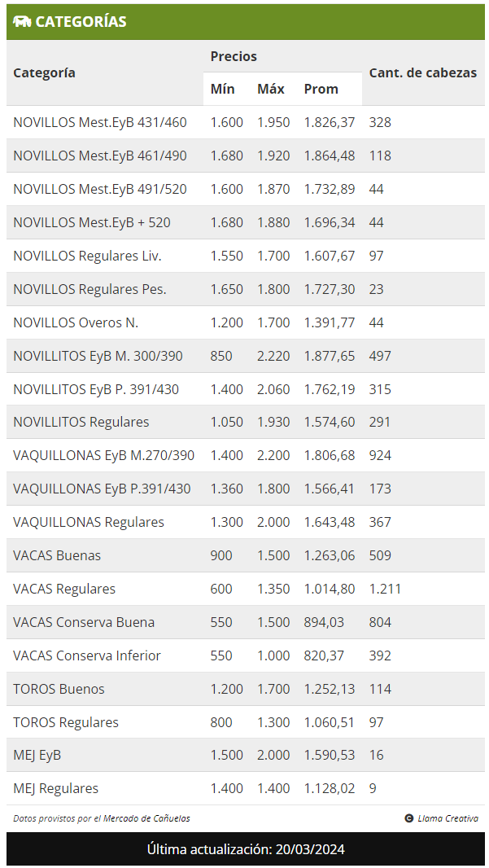Select the NOVILLOS Mest.EyB 431/460 row label
This screenshot has height=868, width=489.
99,122
